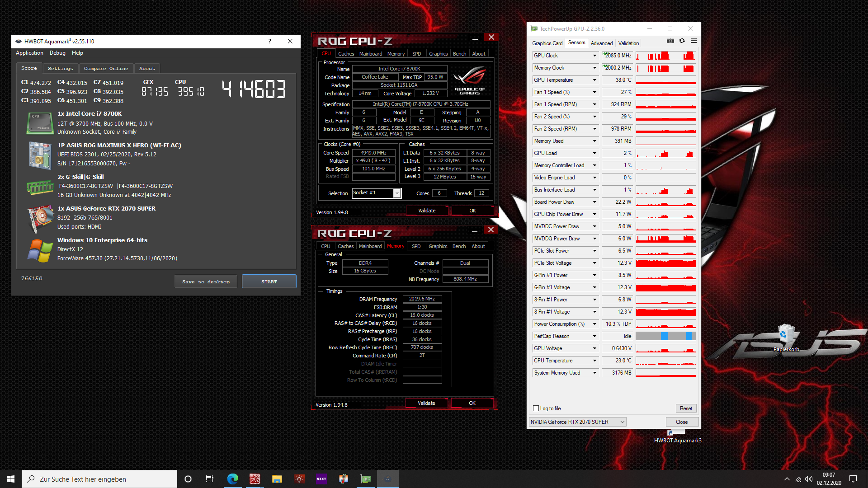Open the Aquamark Application menu

pyautogui.click(x=29, y=53)
